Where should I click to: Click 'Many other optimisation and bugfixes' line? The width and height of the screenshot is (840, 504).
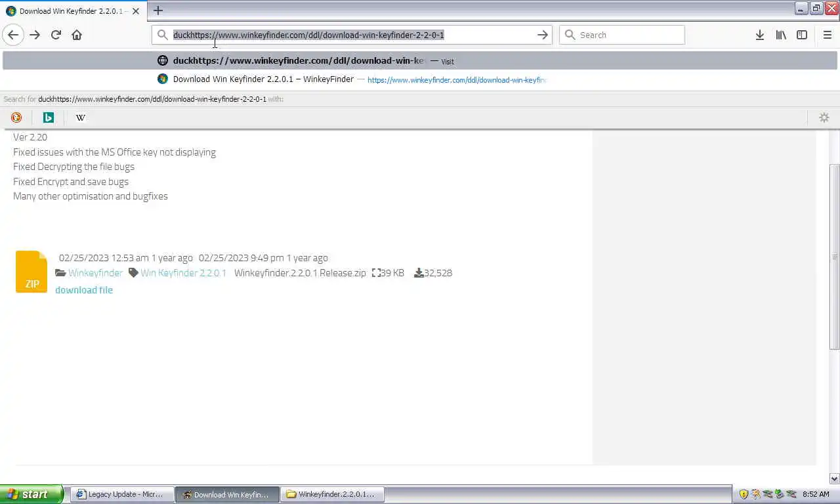click(x=91, y=196)
